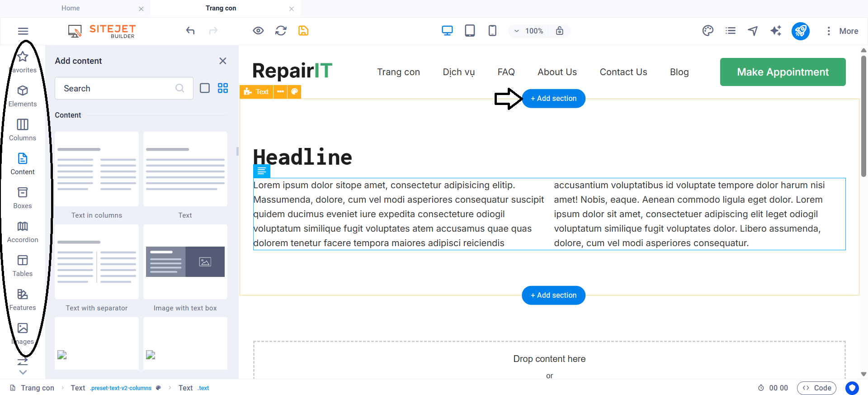This screenshot has height=395, width=868.
Task: Expand the More options menu
Action: (x=842, y=31)
